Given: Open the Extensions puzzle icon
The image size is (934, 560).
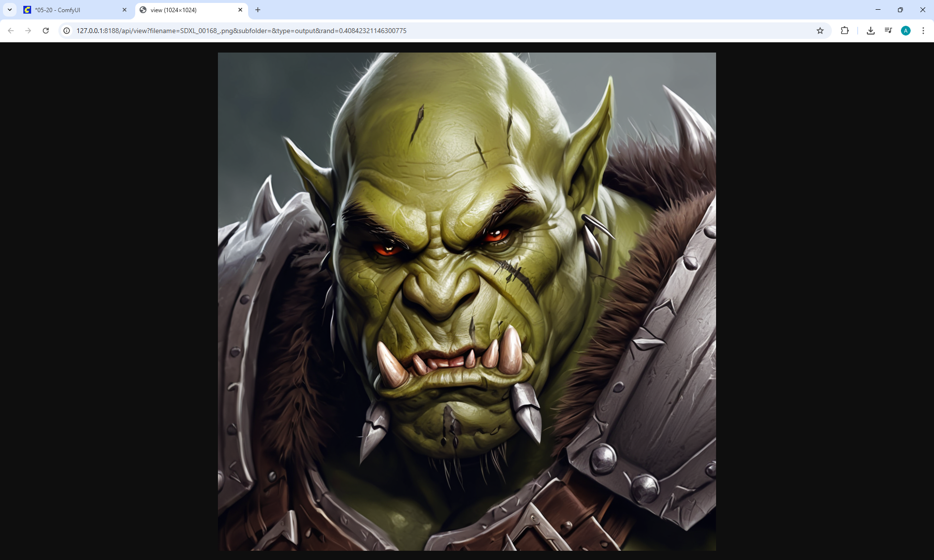Looking at the screenshot, I should pyautogui.click(x=844, y=31).
